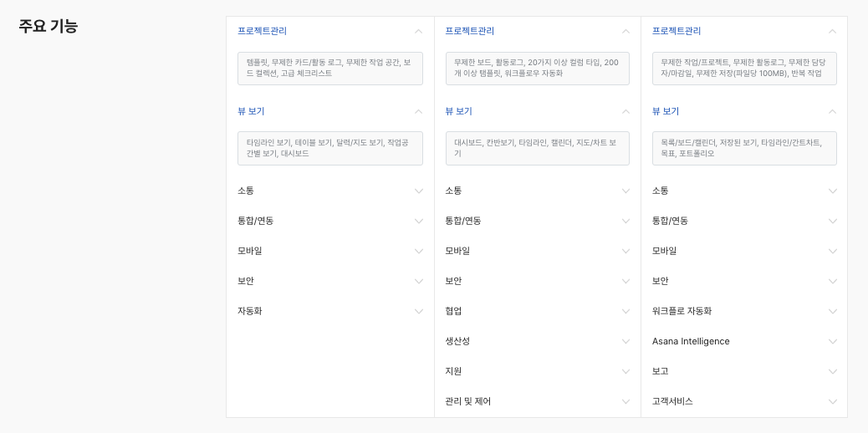Viewport: 868px width, 433px height.
Task: Click the chevron icon next to 협업
Action: click(x=625, y=311)
